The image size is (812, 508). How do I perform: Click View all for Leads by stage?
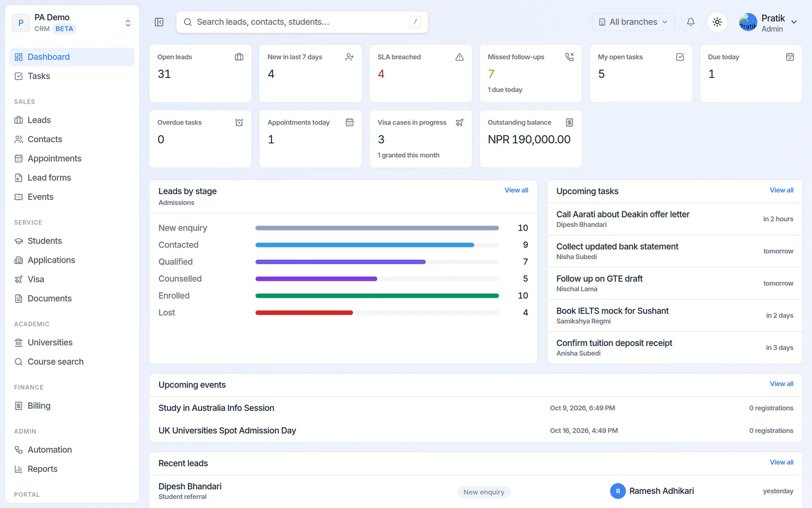(516, 190)
